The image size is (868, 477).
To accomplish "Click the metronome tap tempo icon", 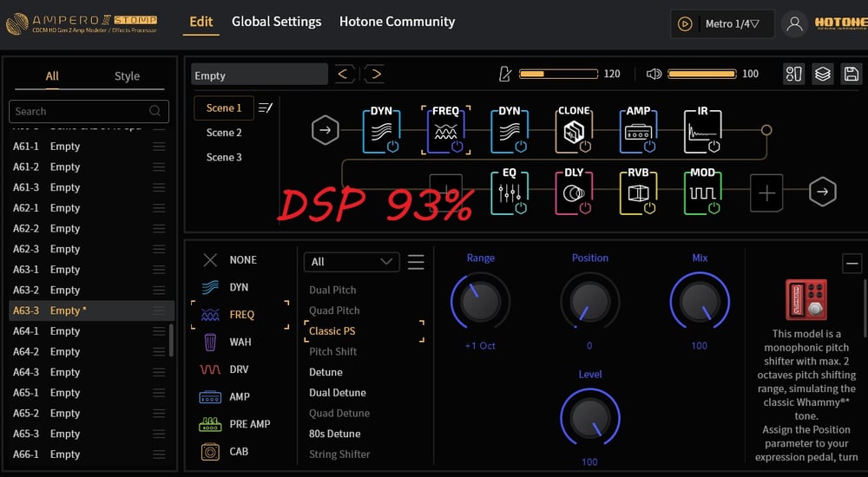I will 505,74.
